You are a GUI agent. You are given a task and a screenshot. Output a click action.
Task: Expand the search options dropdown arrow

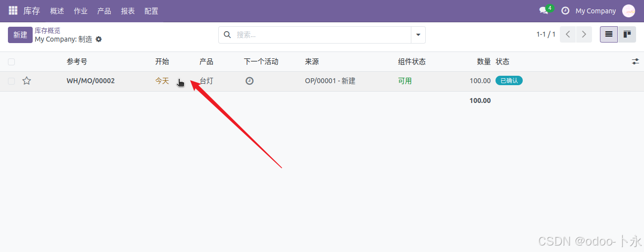tap(418, 35)
